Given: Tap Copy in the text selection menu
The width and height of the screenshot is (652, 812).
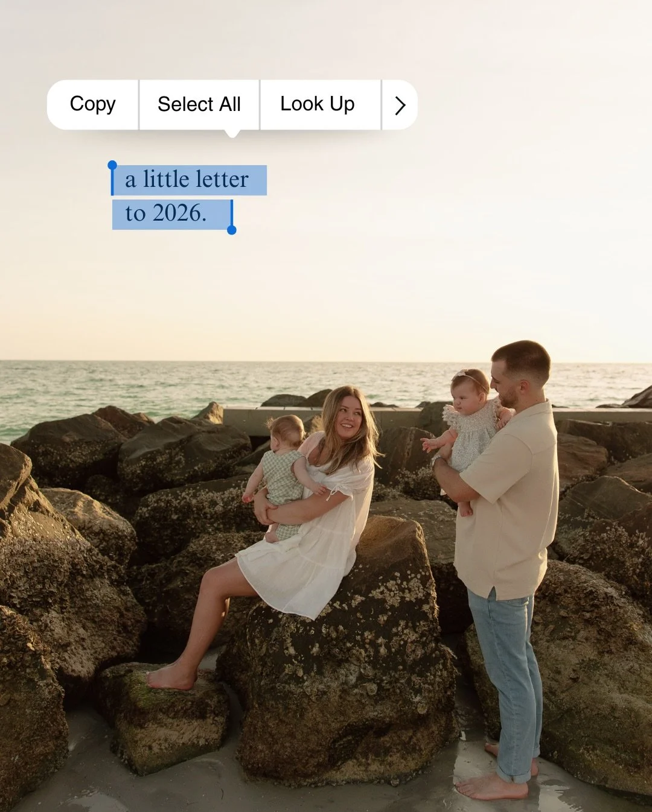Looking at the screenshot, I should pos(92,104).
